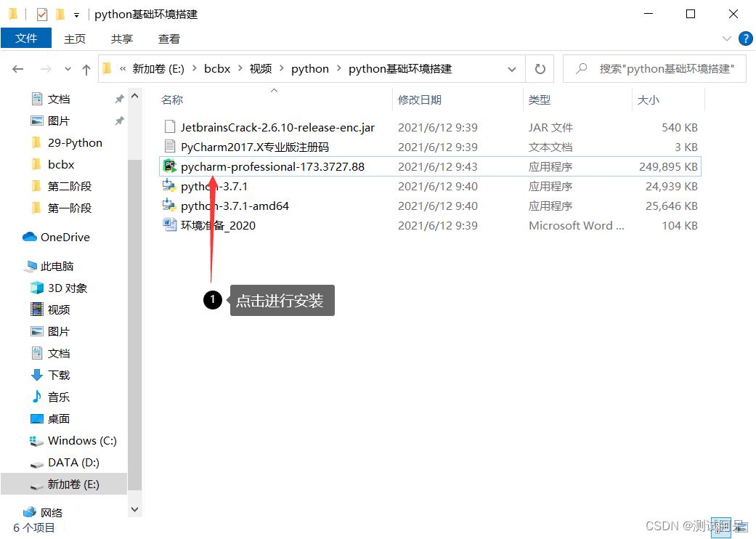
Task: Open bcbx quick access folder
Action: pos(53,164)
